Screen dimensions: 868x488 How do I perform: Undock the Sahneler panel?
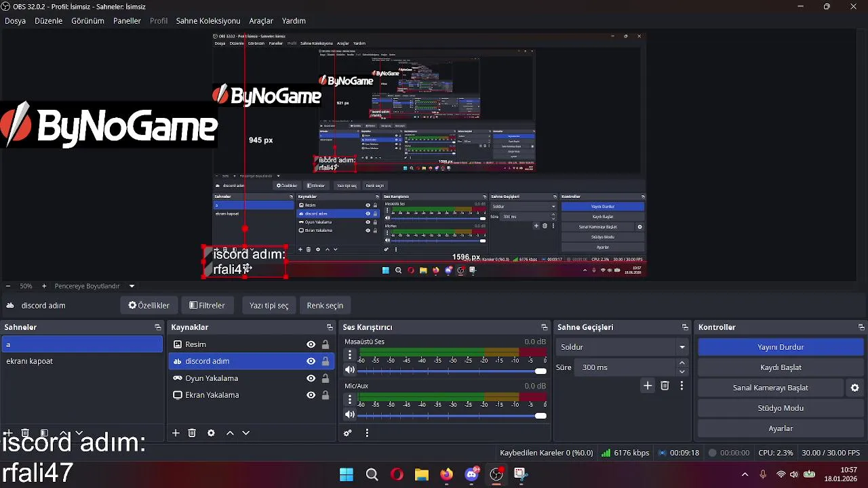click(158, 327)
